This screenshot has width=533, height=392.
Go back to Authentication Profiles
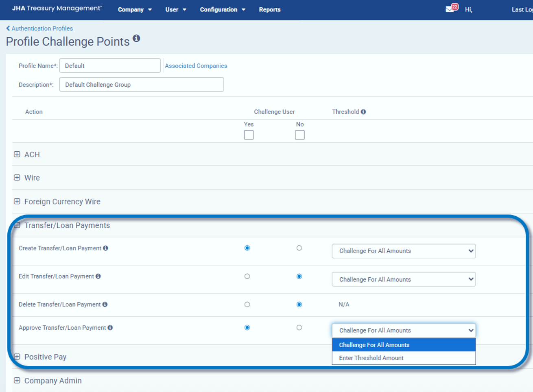coord(39,28)
